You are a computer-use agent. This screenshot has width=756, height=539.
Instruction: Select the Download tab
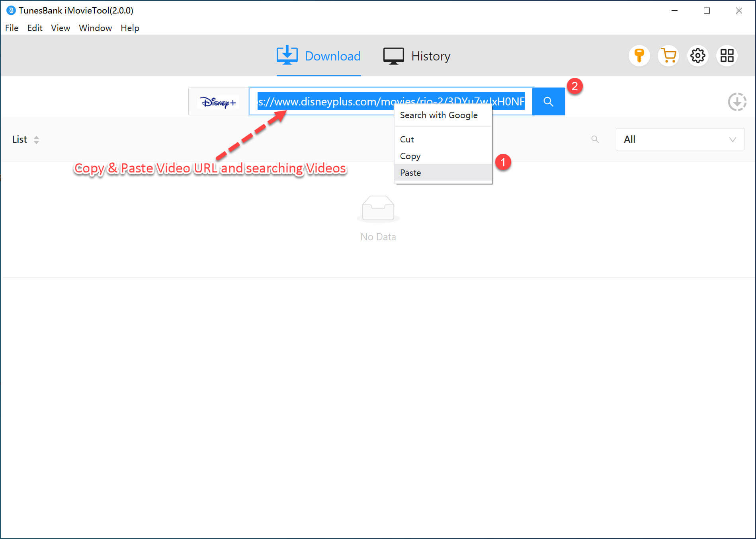[318, 56]
